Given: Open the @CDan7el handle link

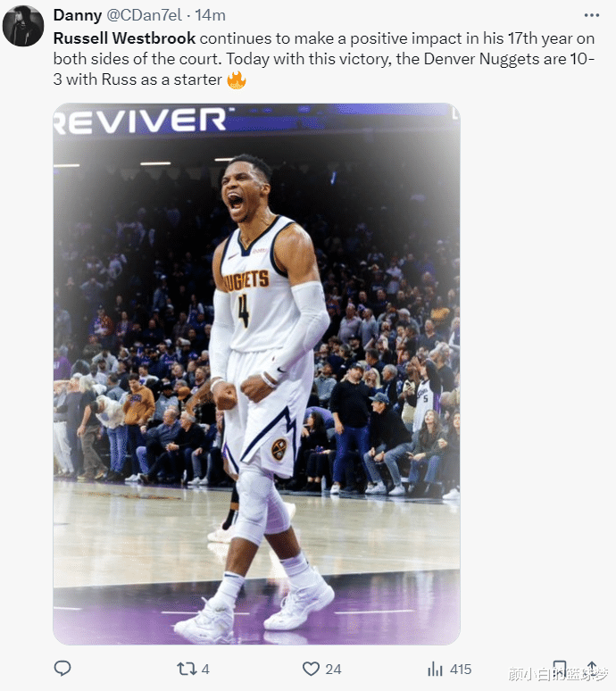Looking at the screenshot, I should click(144, 15).
